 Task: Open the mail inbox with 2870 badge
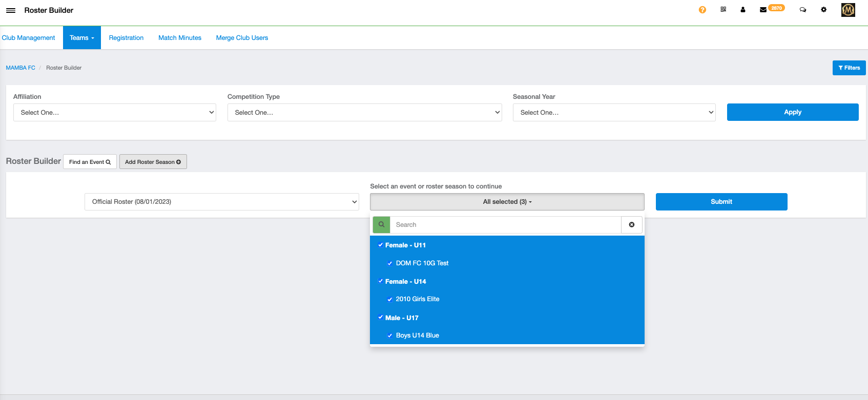pos(763,10)
